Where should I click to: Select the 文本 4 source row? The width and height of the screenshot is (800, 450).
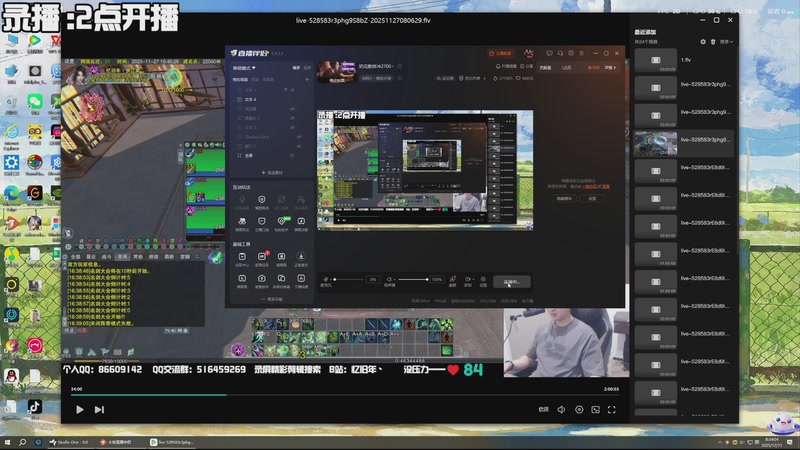click(265, 99)
